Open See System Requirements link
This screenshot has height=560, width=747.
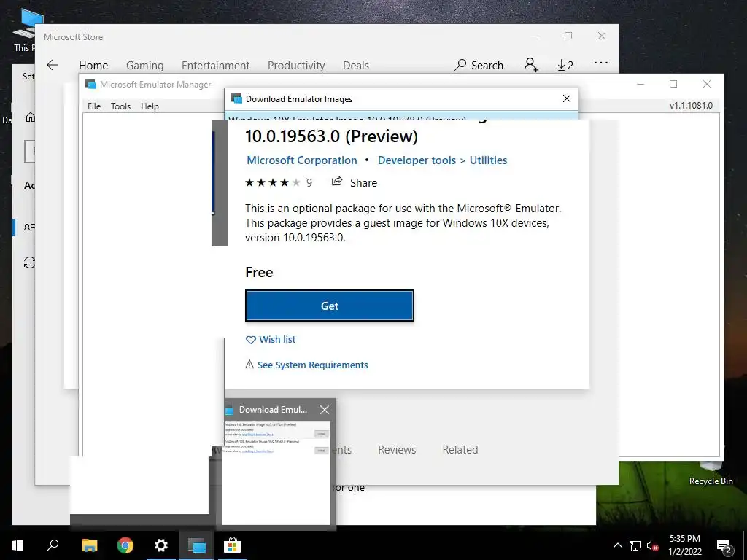coord(306,365)
